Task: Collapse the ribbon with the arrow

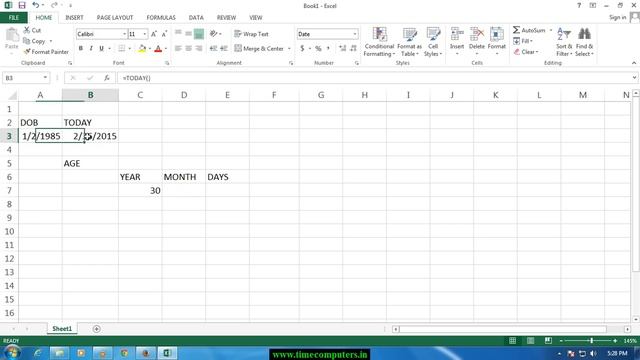Action: tap(633, 63)
